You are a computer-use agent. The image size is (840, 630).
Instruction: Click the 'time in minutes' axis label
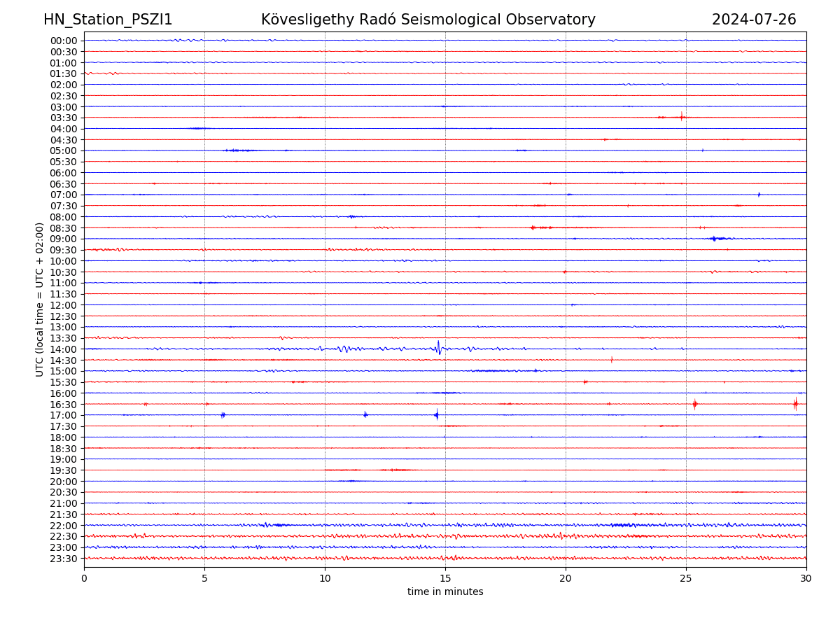[x=445, y=592]
